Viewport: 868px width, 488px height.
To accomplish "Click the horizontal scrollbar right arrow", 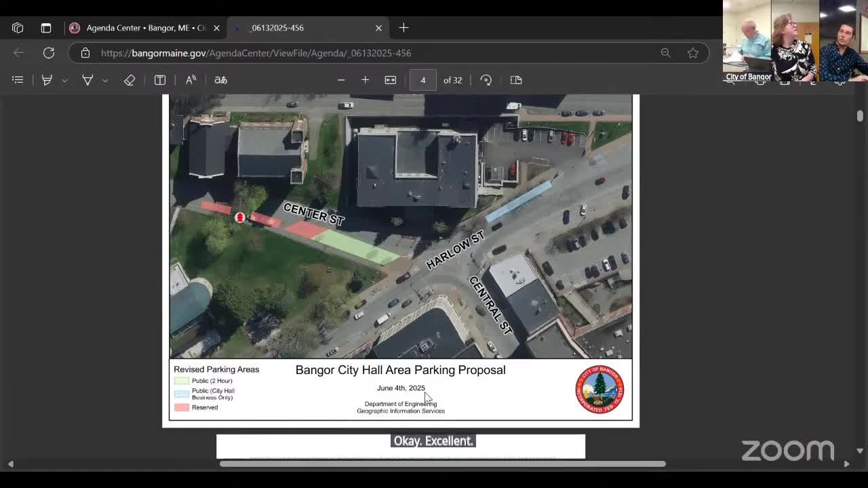I will click(846, 464).
